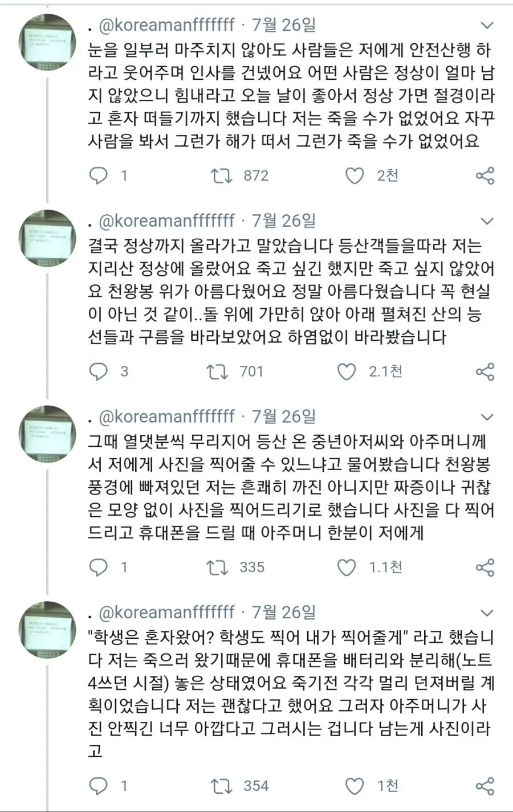
Task: Share the third tweet via share icon
Action: click(x=486, y=567)
